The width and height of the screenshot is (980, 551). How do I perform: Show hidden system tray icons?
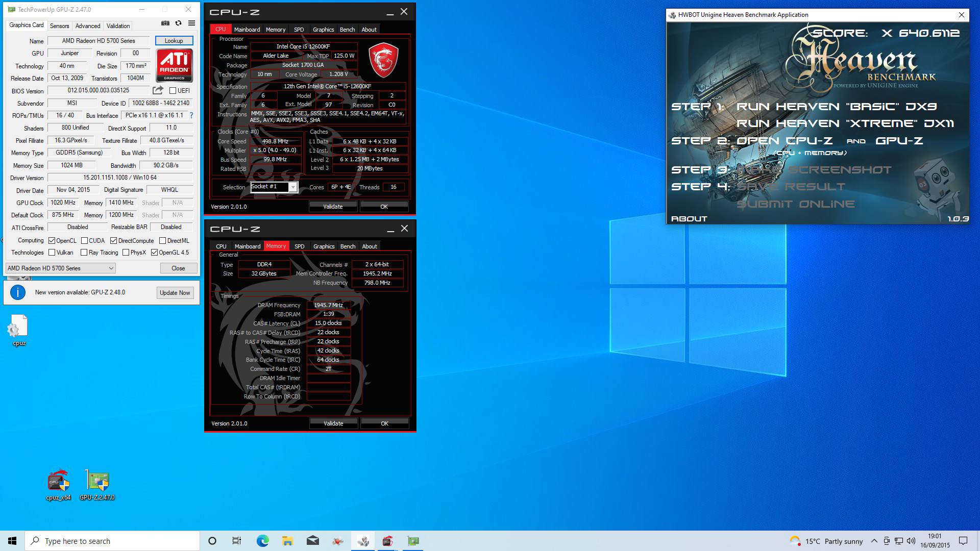tap(874, 541)
